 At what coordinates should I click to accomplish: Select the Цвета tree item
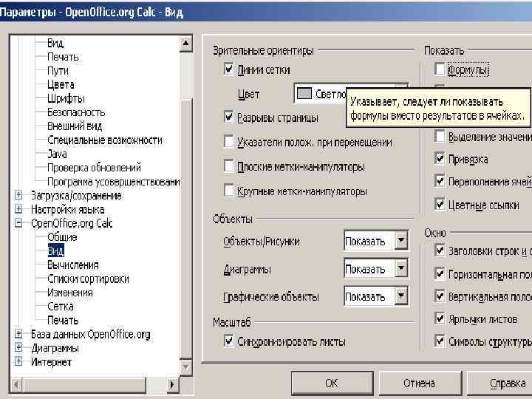click(x=61, y=84)
